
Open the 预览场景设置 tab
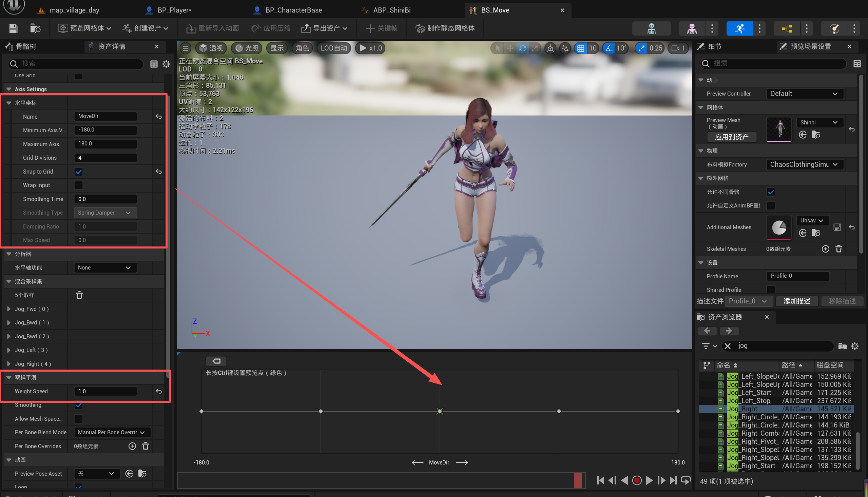pyautogui.click(x=811, y=46)
